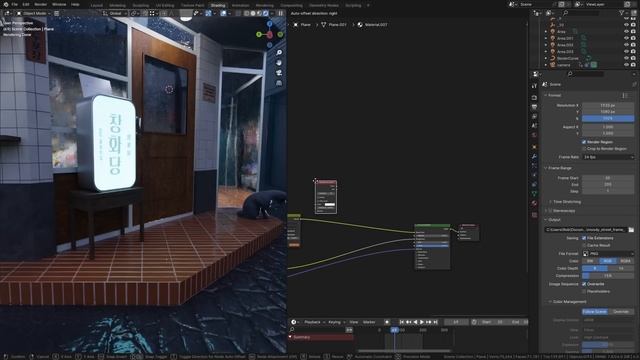Hide the Area light in outliner
This screenshot has width=640, height=360.
coord(626,31)
